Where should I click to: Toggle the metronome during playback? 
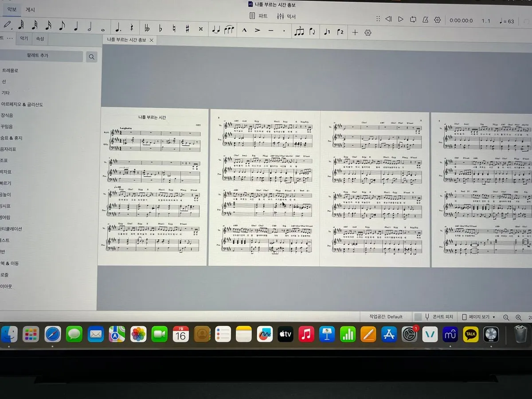point(425,20)
